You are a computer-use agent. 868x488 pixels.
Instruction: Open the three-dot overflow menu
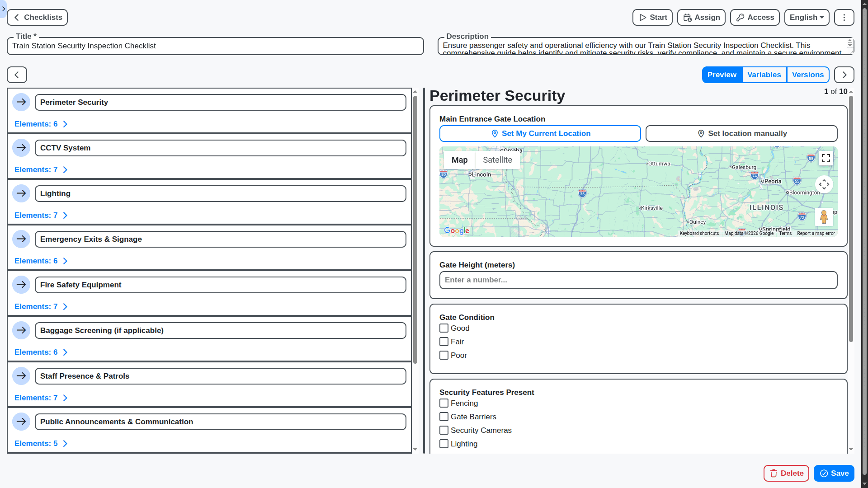844,17
